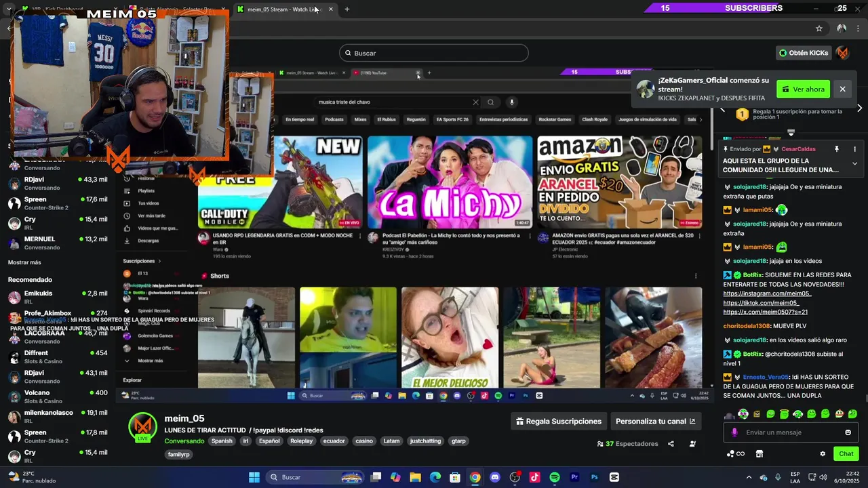Open MERNUEL channel in sidebar
868x488 pixels.
pyautogui.click(x=58, y=243)
